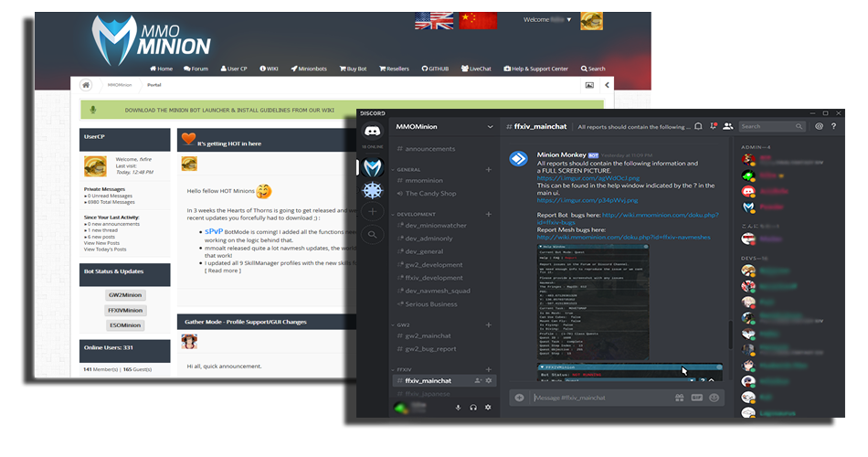Open WIKI in website navigation
This screenshot has height=457, width=868.
[269, 69]
